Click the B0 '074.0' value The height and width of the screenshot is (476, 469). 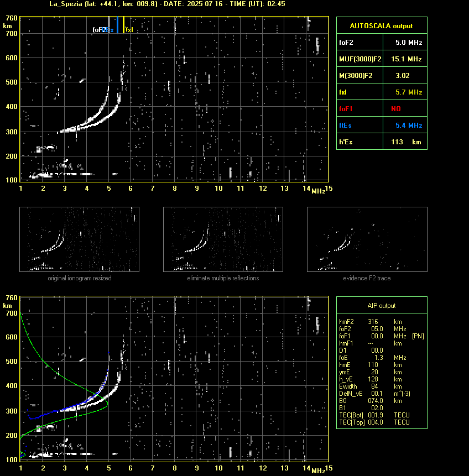376,401
